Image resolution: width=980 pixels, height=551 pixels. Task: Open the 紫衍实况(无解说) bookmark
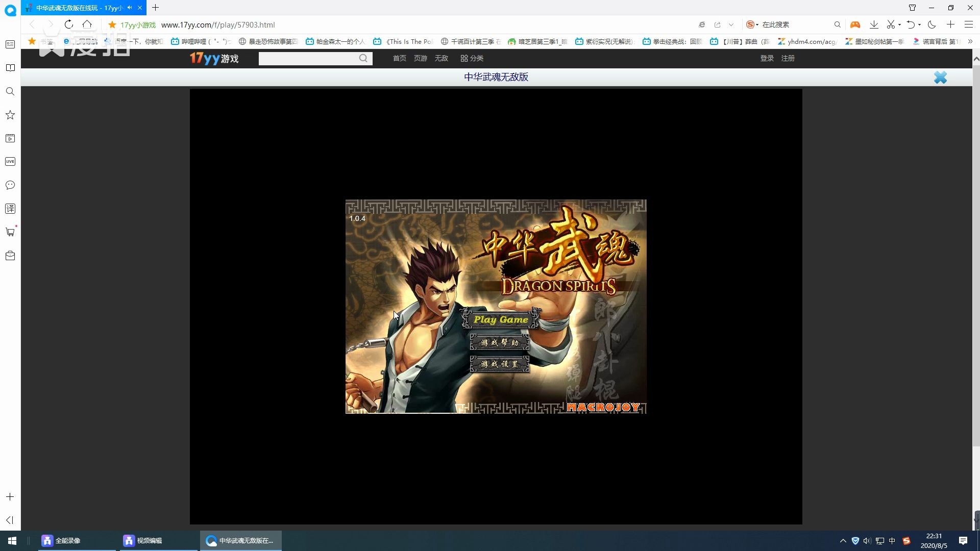tap(605, 41)
